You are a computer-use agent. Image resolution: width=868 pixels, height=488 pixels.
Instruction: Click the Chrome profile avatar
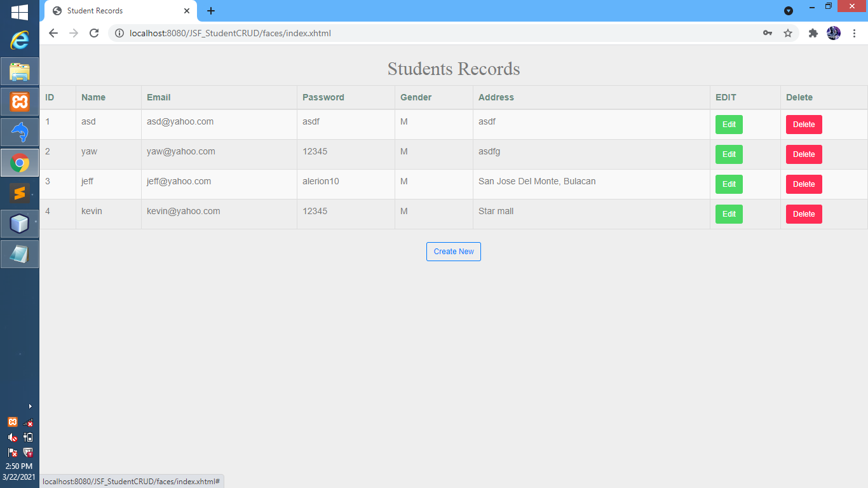(x=834, y=33)
